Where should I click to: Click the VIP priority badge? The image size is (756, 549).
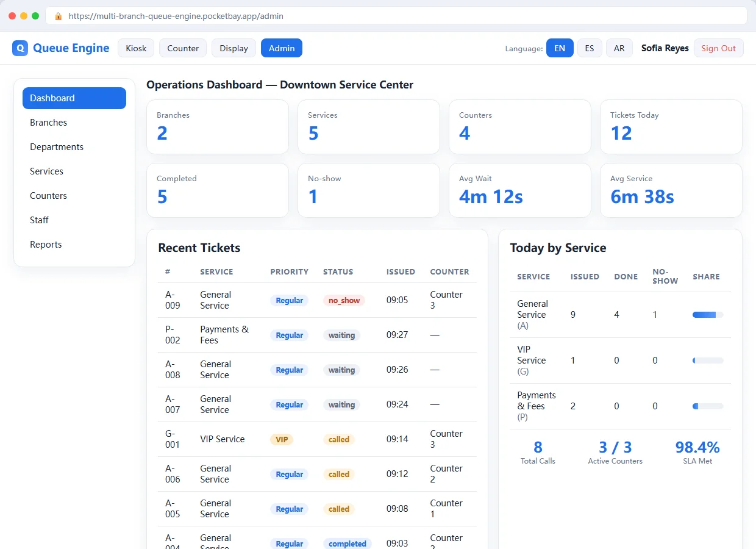pos(282,439)
